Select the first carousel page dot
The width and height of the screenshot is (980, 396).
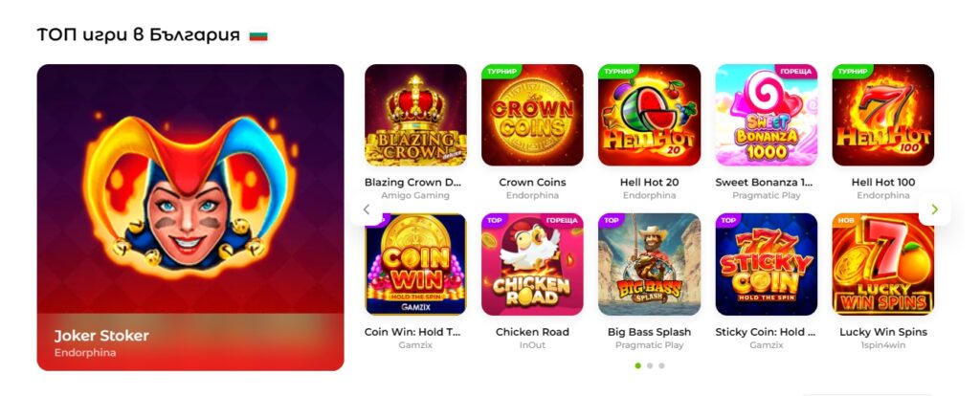tap(637, 365)
